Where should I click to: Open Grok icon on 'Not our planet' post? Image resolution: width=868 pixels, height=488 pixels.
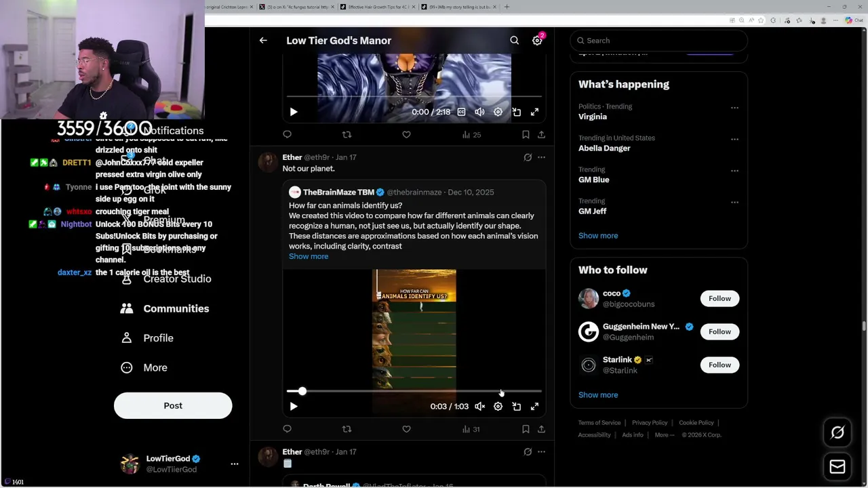pyautogui.click(x=528, y=157)
